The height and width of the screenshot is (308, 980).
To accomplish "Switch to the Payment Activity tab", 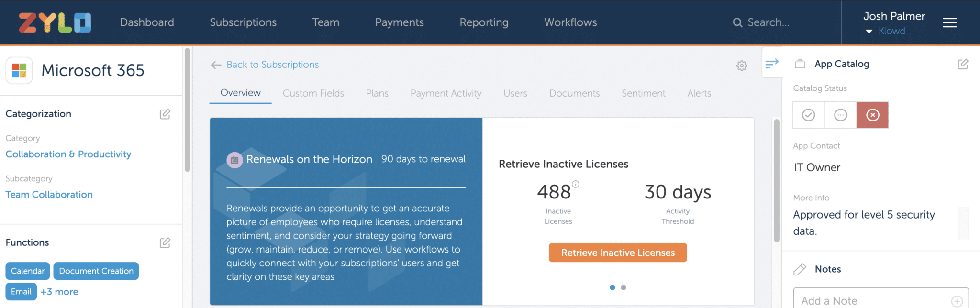I will click(446, 93).
